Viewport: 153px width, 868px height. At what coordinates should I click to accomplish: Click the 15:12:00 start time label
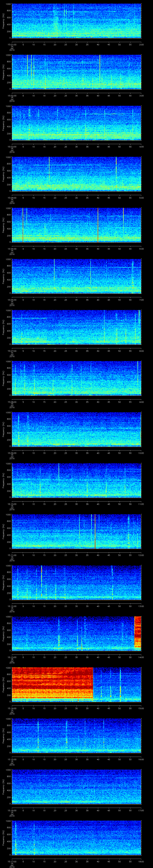(12, 606)
